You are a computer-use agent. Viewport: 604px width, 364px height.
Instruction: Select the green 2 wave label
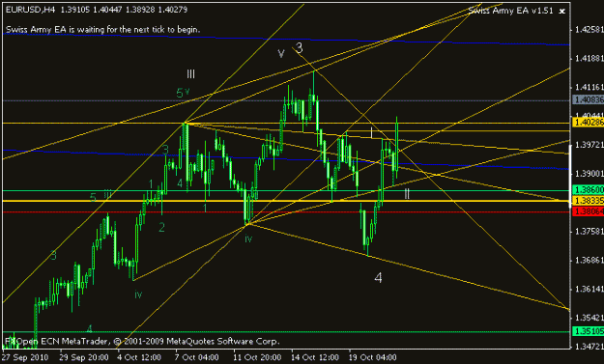(x=161, y=228)
